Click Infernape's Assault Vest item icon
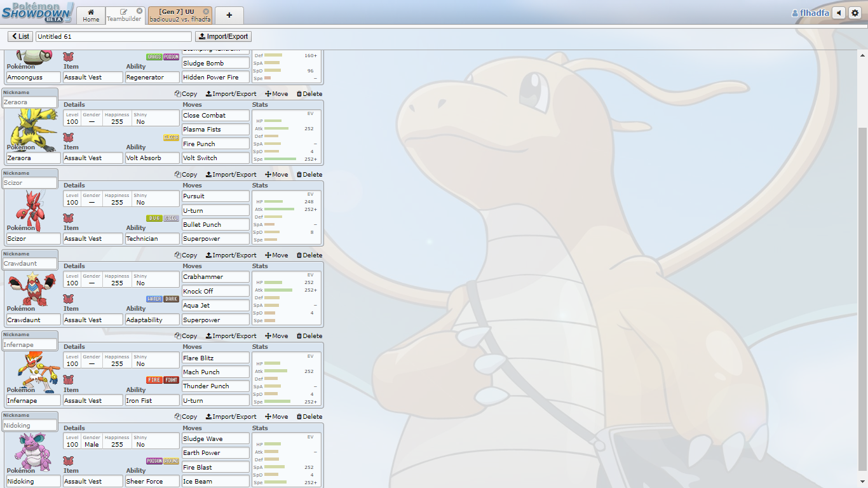Image resolution: width=868 pixels, height=488 pixels. (68, 379)
